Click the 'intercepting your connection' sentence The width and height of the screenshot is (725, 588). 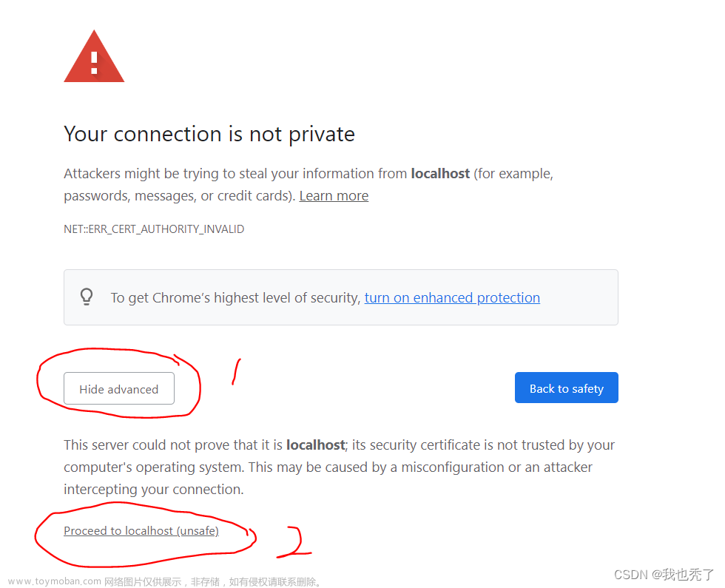point(154,489)
